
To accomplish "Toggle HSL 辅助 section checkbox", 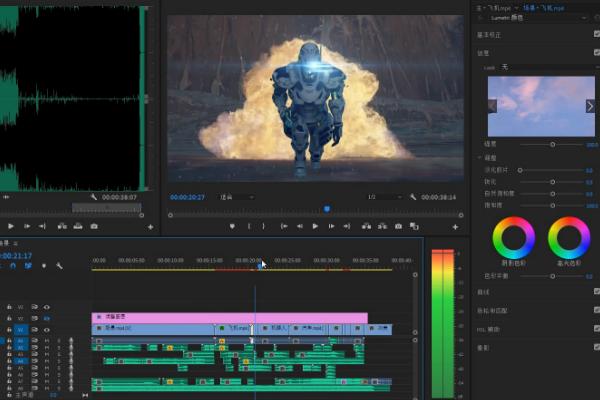I will (597, 328).
